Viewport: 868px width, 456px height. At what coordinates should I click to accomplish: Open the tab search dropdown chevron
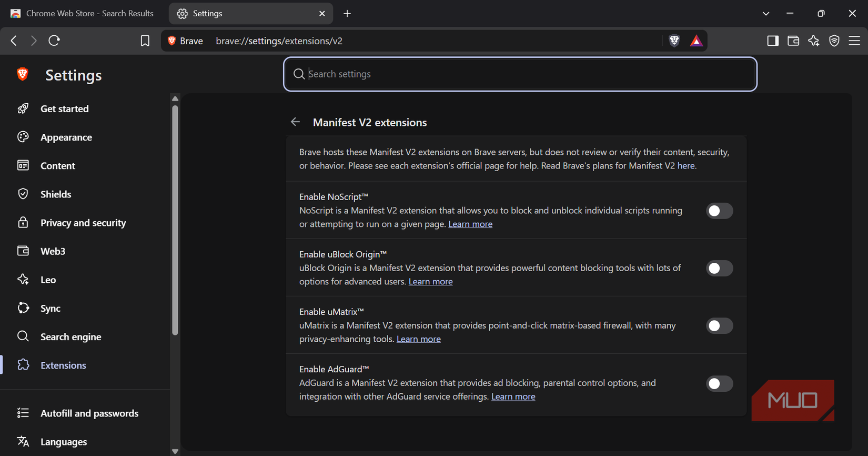[x=766, y=14]
